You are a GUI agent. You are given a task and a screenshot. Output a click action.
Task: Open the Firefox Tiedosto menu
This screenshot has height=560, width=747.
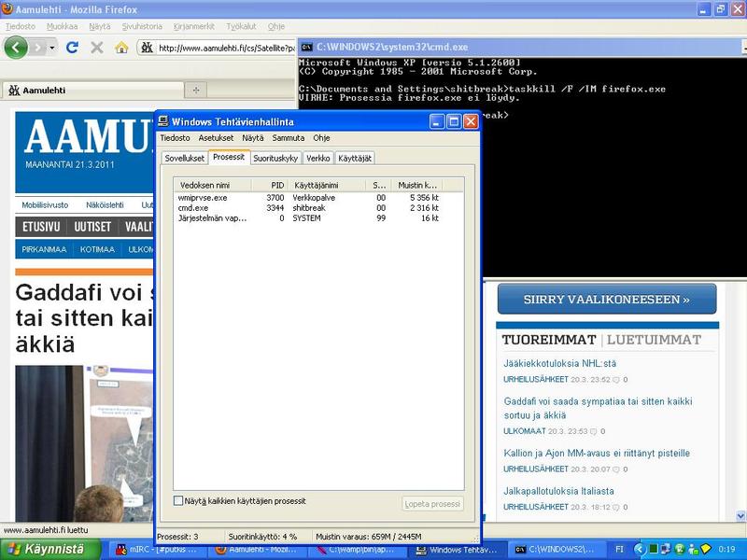click(x=21, y=27)
